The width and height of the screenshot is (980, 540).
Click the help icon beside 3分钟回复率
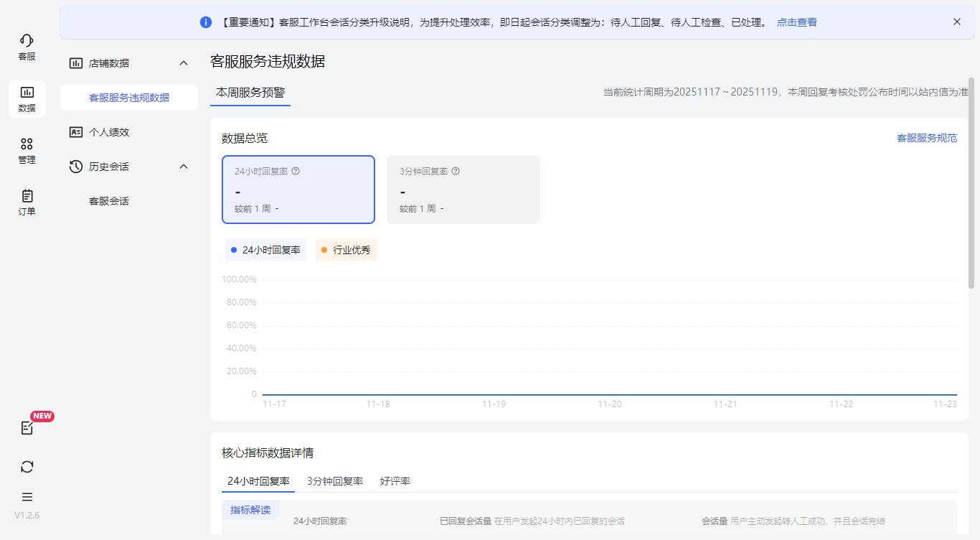456,171
